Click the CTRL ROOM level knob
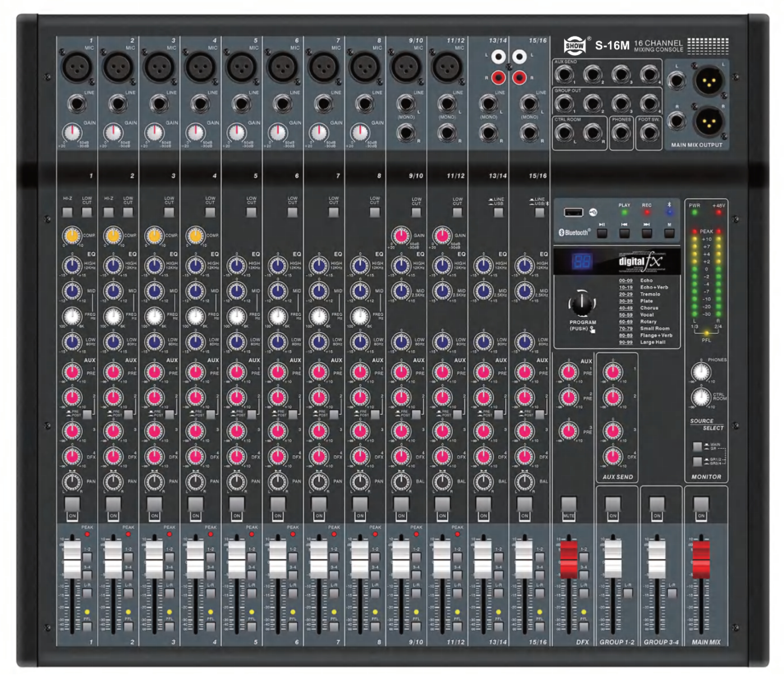Screen dimensions: 784x679 pyautogui.click(x=700, y=397)
